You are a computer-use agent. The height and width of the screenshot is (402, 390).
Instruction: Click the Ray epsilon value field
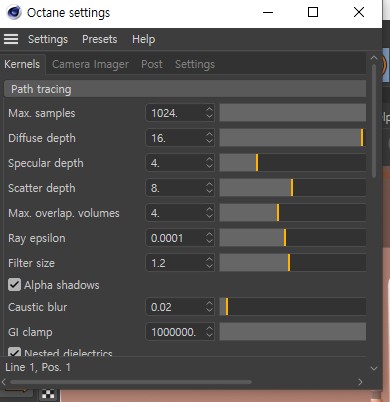tap(175, 238)
